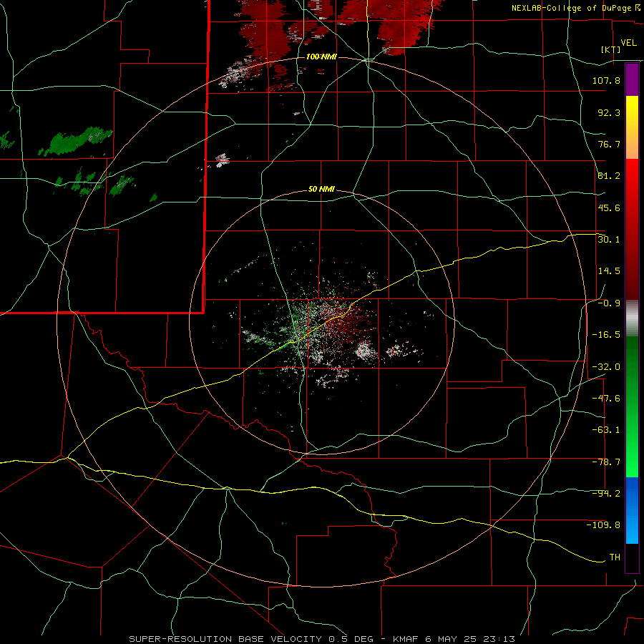Click the 92.3 value on the velocity scale

pyautogui.click(x=609, y=112)
